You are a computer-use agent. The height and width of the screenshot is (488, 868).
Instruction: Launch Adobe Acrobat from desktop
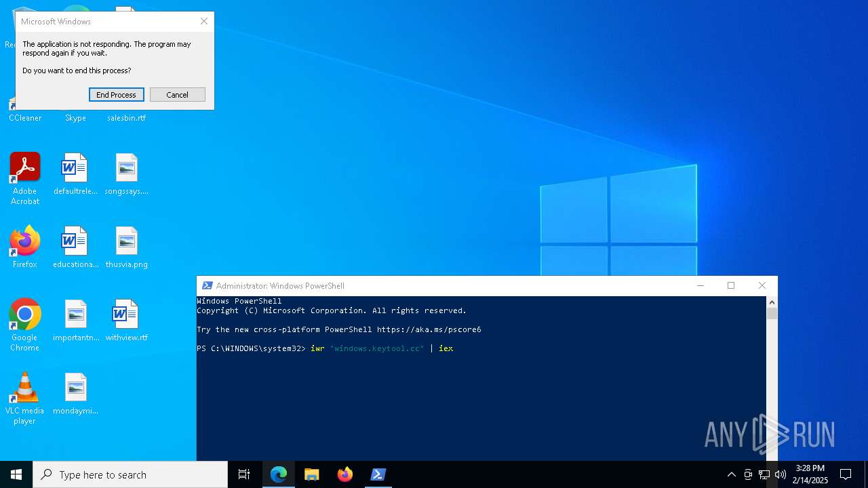pos(25,178)
